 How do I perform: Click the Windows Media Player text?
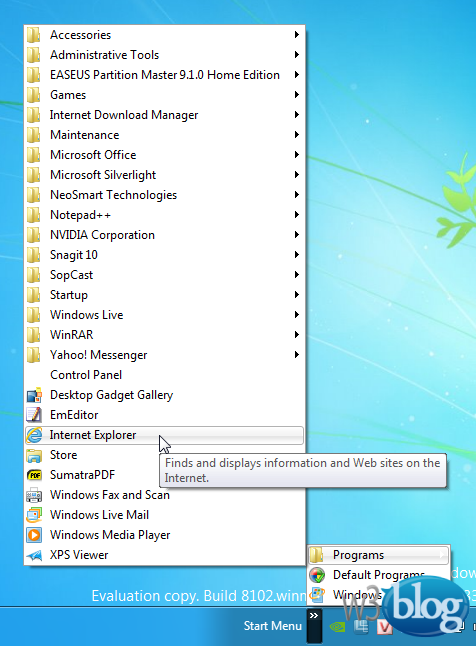click(x=110, y=535)
